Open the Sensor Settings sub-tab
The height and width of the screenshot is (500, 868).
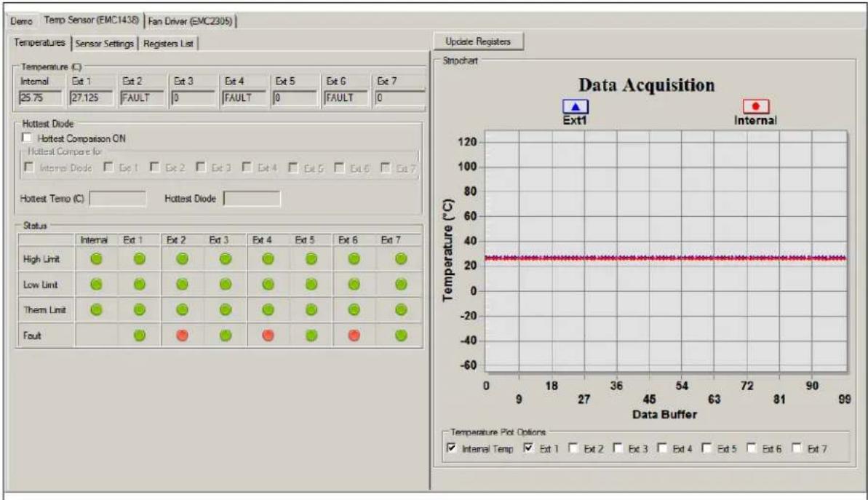(x=105, y=43)
